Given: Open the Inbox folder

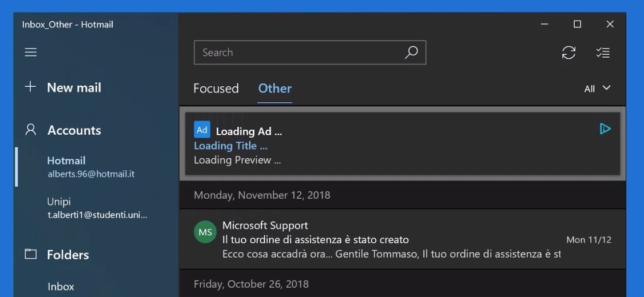Looking at the screenshot, I should point(61,286).
